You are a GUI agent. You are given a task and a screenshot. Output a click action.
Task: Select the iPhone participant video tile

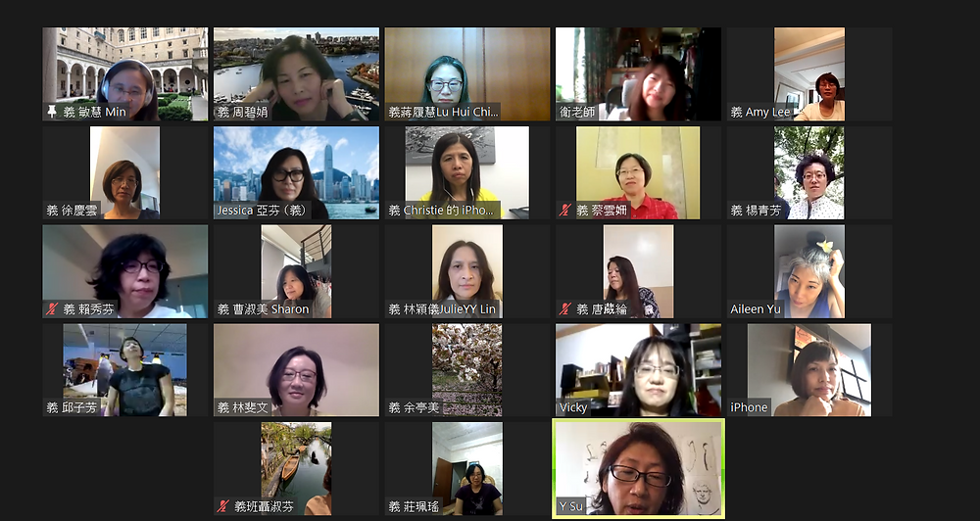point(809,370)
